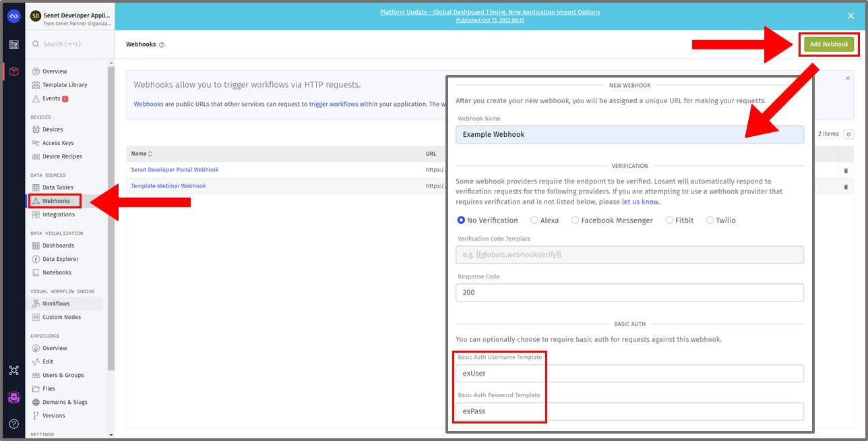Open the applications cube icon in rail
The height and width of the screenshot is (441, 868).
[x=13, y=71]
